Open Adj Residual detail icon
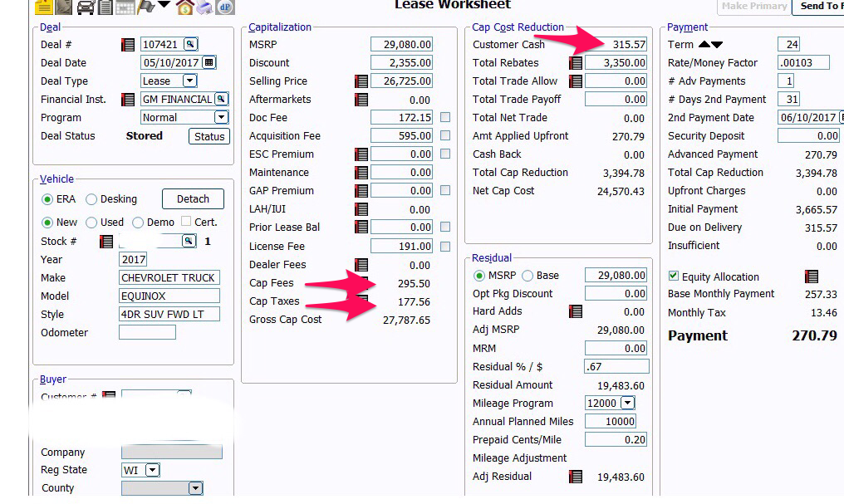This screenshot has width=844, height=504. (x=576, y=477)
